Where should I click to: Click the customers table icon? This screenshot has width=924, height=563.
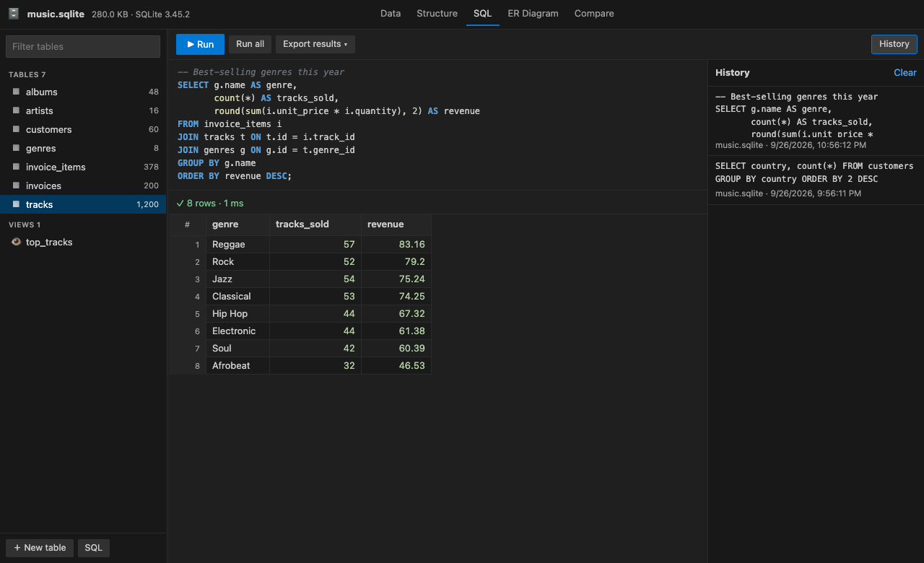16,129
